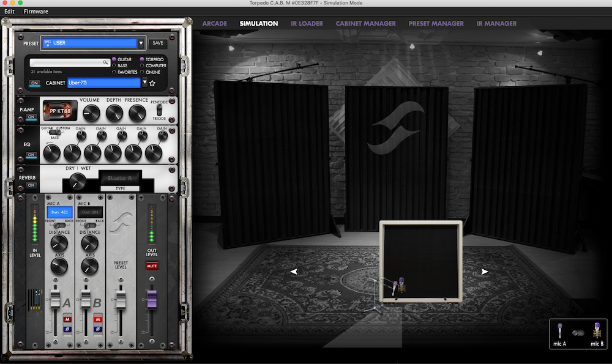This screenshot has height=364, width=612.
Task: Expand the preset dropdown arrow
Action: 141,43
